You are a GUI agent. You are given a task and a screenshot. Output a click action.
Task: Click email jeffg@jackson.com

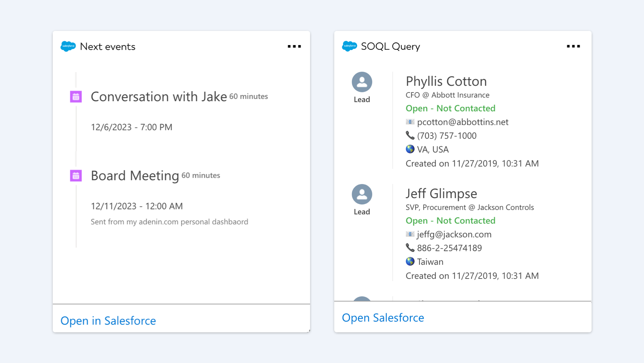(454, 234)
